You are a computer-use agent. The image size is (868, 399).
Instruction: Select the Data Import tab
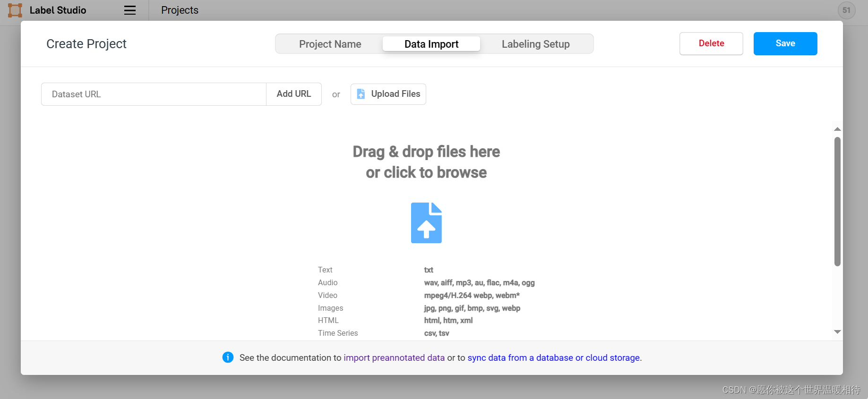tap(431, 44)
